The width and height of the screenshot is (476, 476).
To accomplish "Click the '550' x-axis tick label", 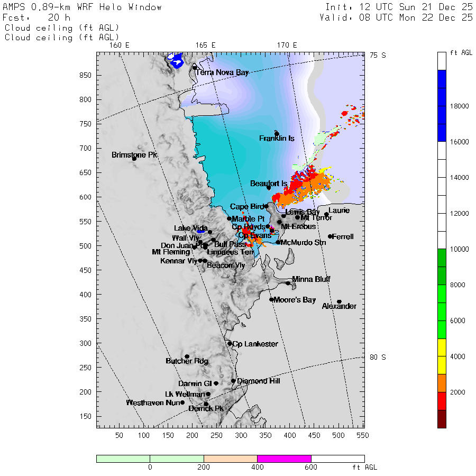I will pos(363,435).
